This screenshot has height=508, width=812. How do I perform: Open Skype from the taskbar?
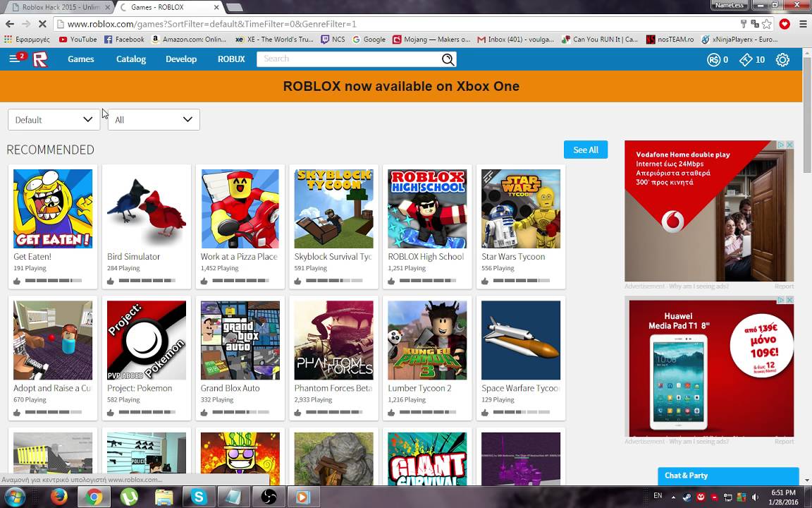pos(199,497)
